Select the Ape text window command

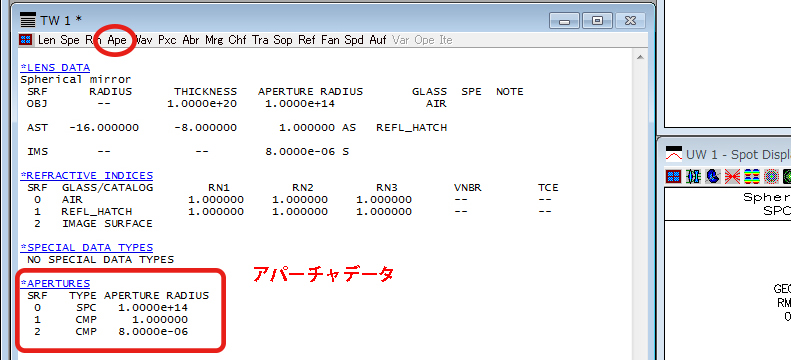(x=117, y=40)
